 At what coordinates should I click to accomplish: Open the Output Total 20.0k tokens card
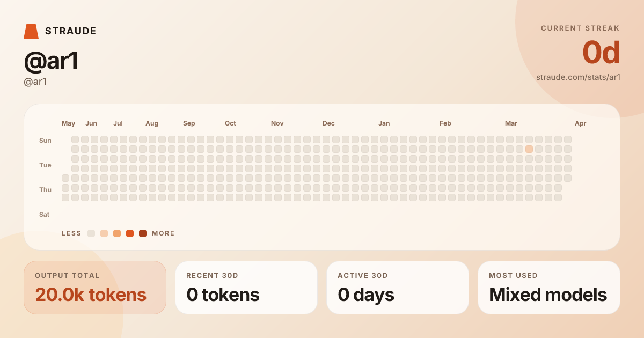click(95, 288)
